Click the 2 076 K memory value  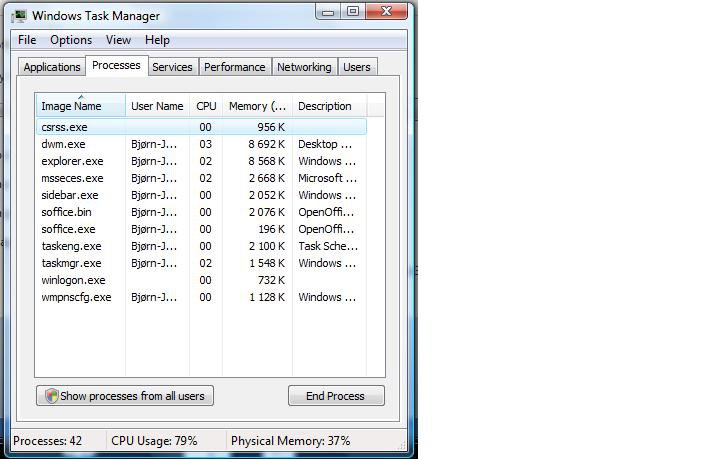pos(267,212)
